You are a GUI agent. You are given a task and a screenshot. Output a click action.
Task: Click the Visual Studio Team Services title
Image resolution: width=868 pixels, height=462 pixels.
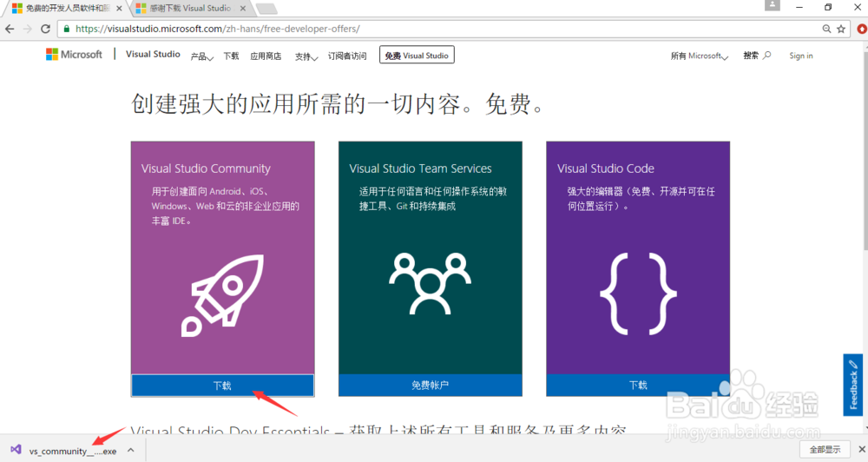point(420,168)
